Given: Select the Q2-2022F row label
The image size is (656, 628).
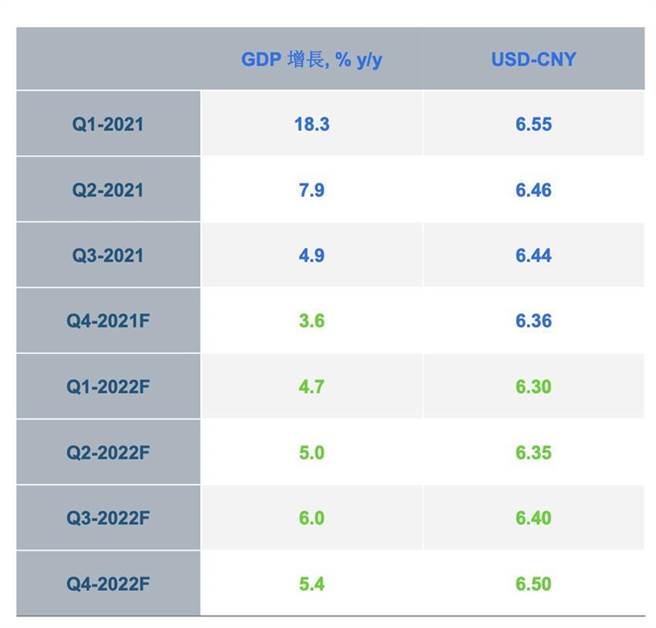Looking at the screenshot, I should pos(107,452).
